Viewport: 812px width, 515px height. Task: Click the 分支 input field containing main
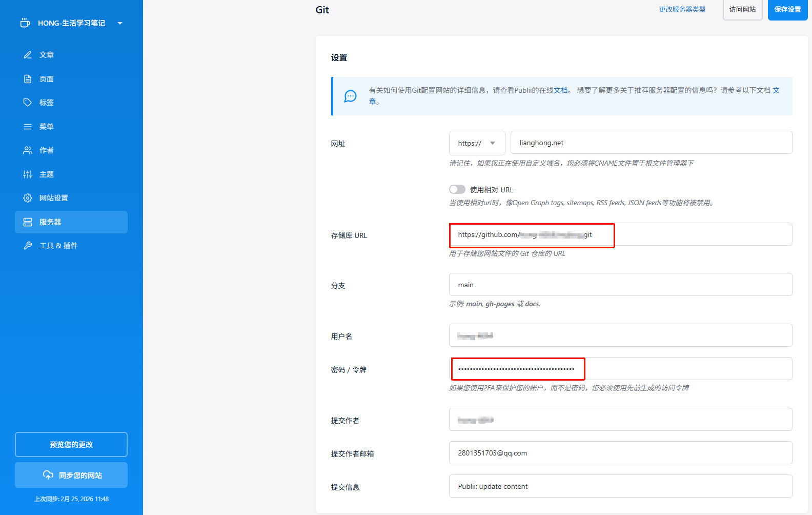620,285
